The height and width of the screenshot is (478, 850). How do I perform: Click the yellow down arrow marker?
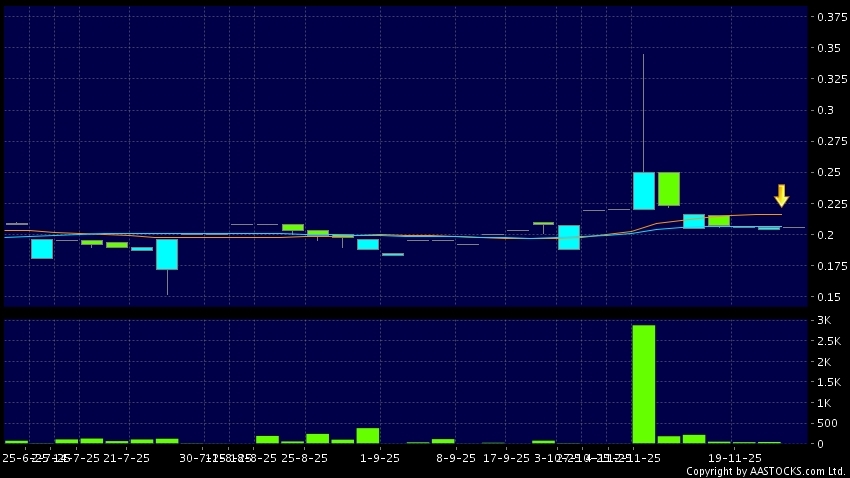point(781,195)
